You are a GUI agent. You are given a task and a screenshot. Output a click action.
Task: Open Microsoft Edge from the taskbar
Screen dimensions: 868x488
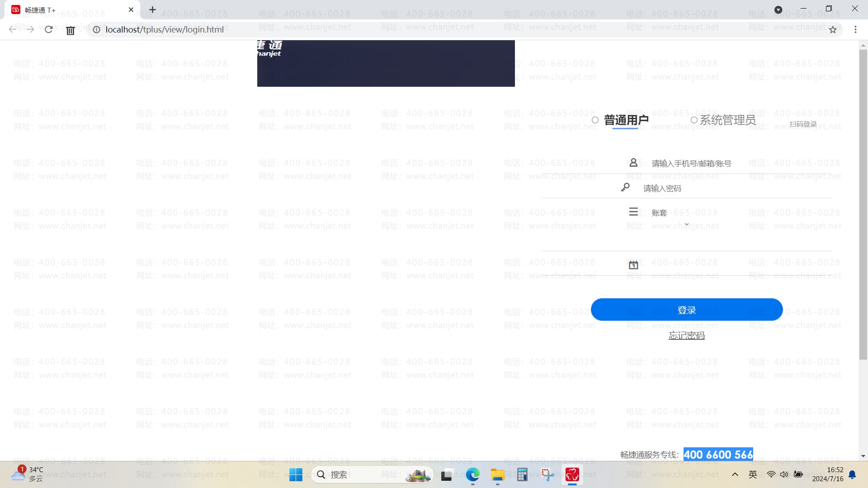(x=472, y=474)
